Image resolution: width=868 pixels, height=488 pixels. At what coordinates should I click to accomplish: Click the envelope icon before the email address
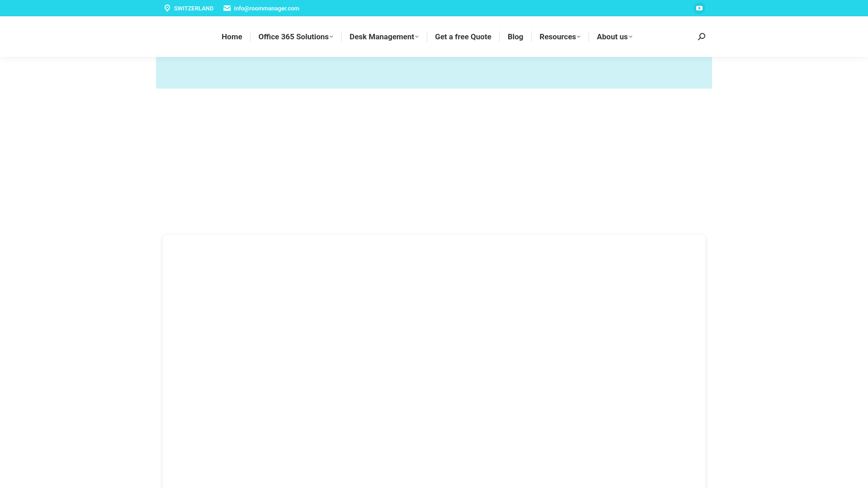(x=227, y=8)
